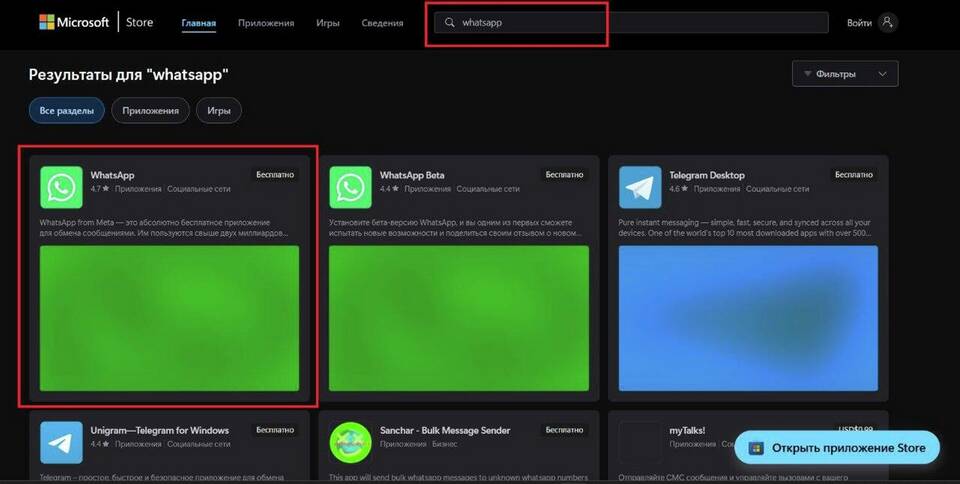
Task: Click the WhatsApp Beta app icon
Action: pyautogui.click(x=350, y=187)
